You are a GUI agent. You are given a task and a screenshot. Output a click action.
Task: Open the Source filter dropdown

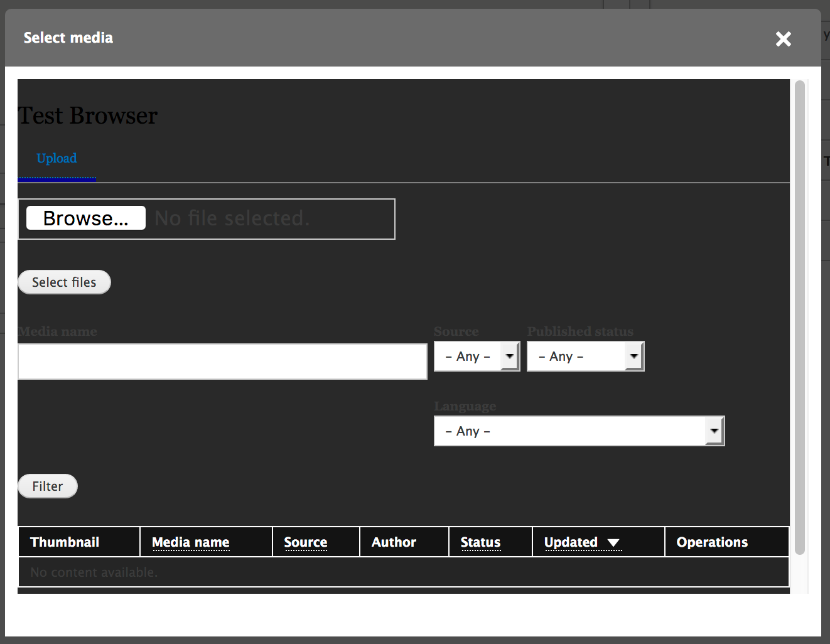[477, 357]
